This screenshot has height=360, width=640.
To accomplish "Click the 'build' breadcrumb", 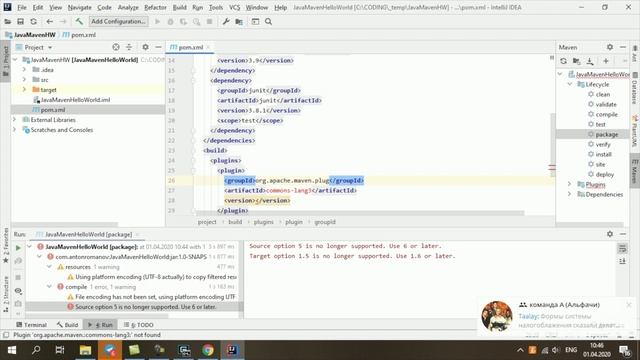I will (x=235, y=222).
